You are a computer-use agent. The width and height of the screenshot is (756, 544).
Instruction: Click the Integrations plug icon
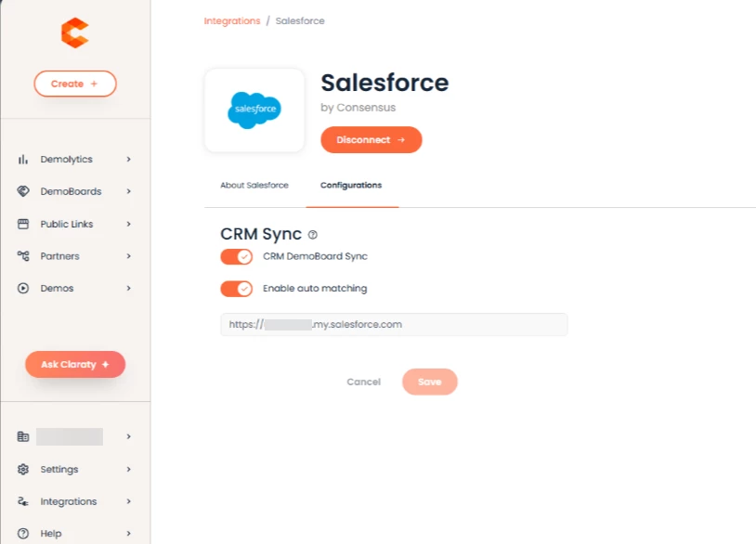(23, 501)
